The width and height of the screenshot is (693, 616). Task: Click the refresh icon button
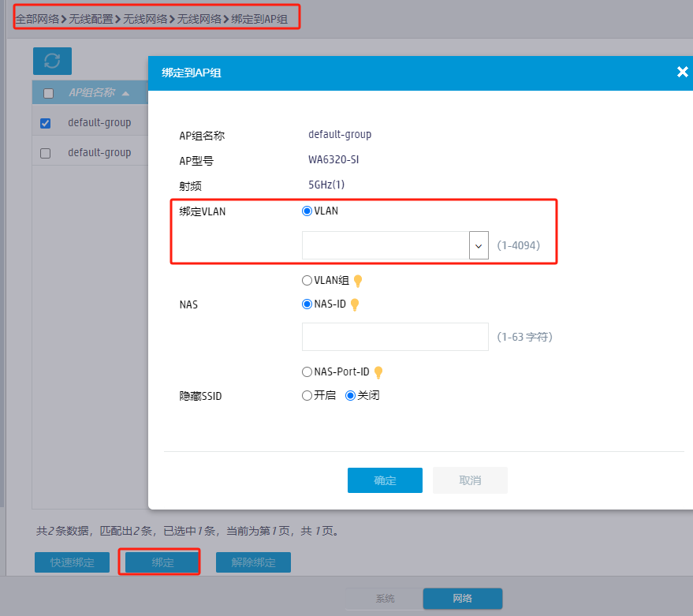click(x=52, y=61)
